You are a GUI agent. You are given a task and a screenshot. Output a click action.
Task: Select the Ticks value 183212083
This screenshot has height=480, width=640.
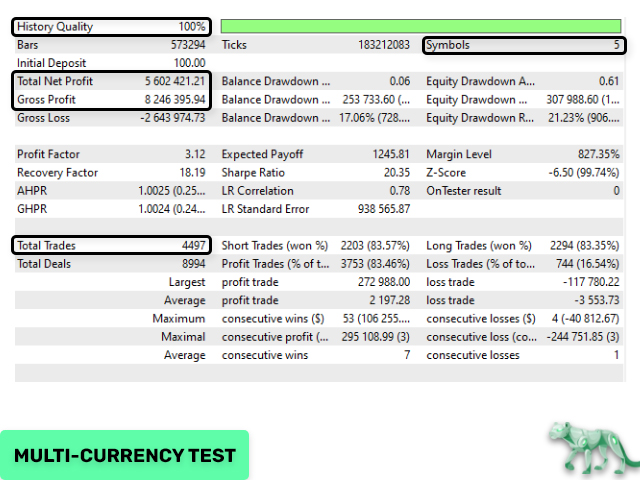[377, 45]
